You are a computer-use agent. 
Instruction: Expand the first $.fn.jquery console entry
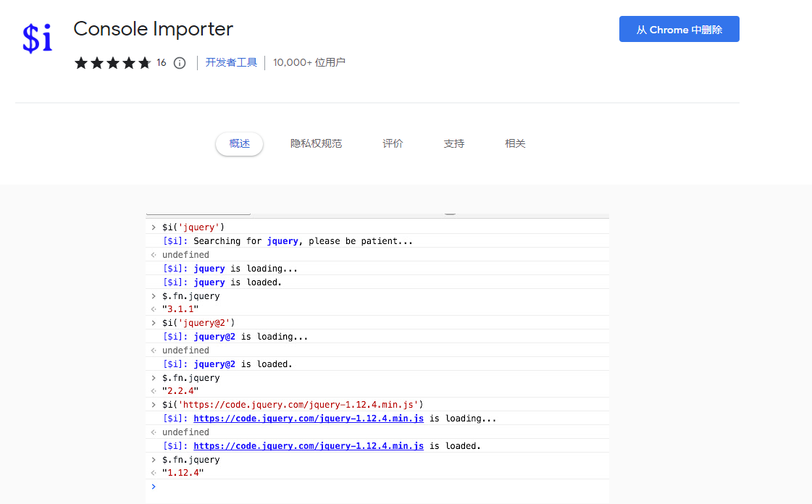pyautogui.click(x=152, y=295)
